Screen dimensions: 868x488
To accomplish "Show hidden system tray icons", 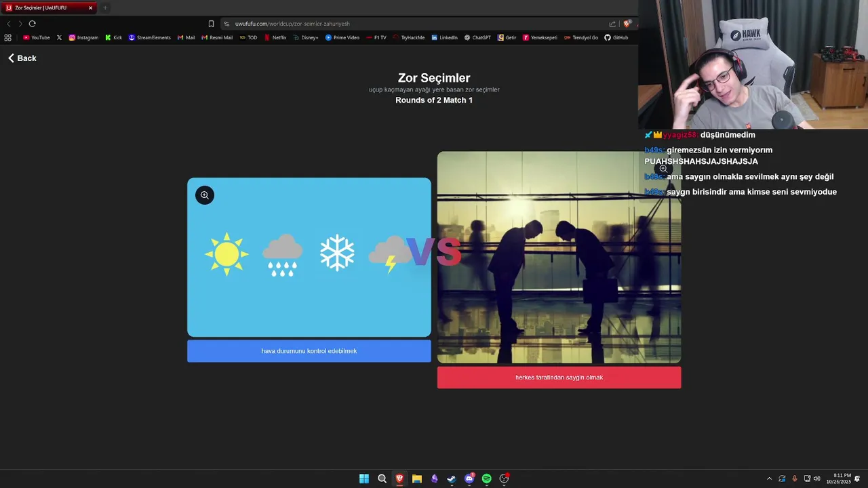I will (x=769, y=479).
